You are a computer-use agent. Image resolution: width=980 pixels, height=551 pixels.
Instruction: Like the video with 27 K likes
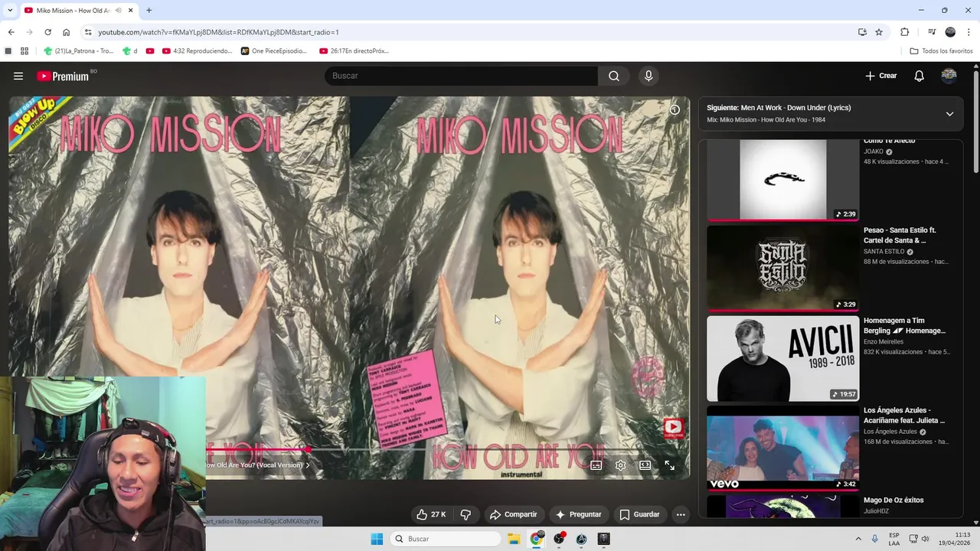click(430, 514)
